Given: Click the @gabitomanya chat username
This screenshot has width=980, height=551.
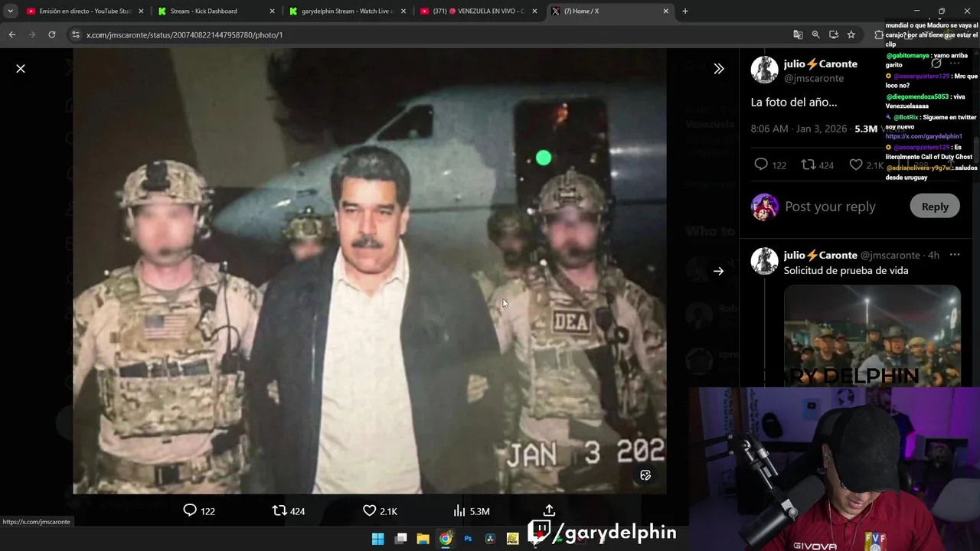Looking at the screenshot, I should (908, 56).
